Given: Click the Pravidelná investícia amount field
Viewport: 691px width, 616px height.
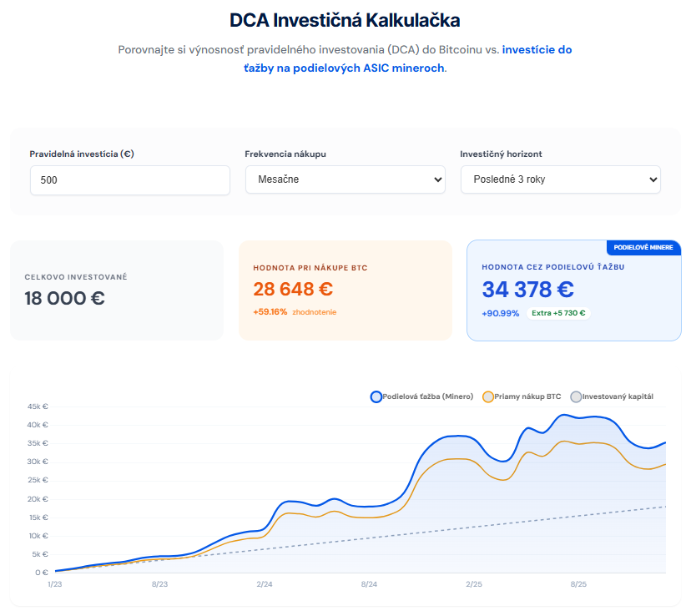Looking at the screenshot, I should (129, 180).
